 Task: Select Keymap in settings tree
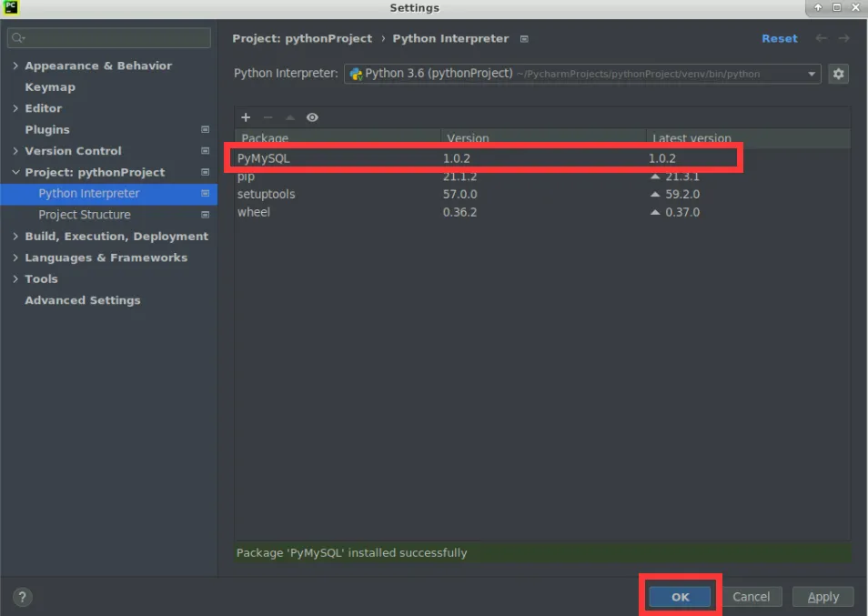[x=50, y=86]
